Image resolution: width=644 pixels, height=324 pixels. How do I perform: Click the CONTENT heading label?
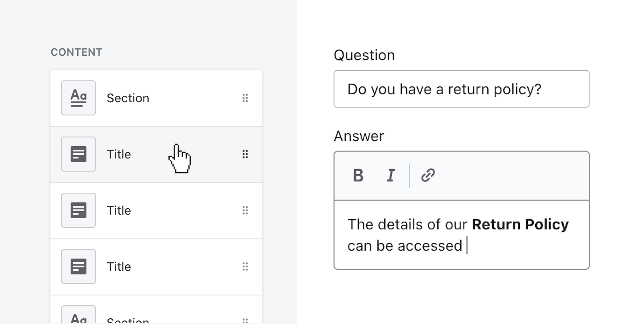pyautogui.click(x=76, y=52)
